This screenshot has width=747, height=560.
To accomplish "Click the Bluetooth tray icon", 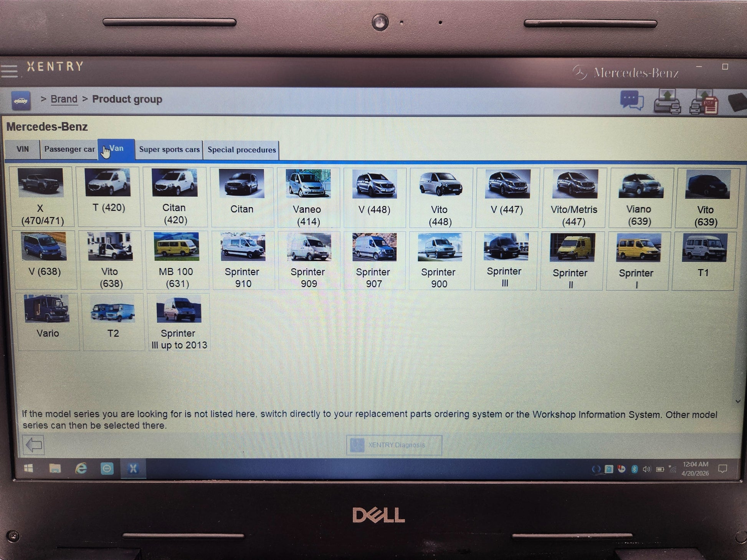I will (635, 469).
